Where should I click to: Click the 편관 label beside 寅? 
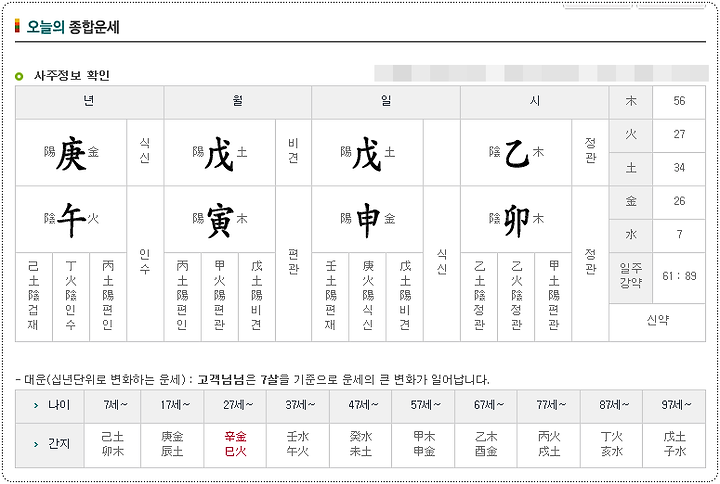[293, 262]
